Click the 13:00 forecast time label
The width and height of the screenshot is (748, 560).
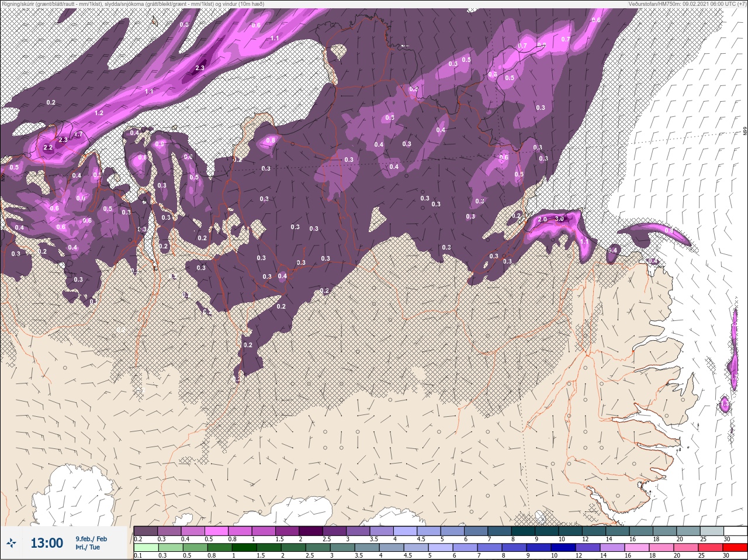pyautogui.click(x=47, y=543)
